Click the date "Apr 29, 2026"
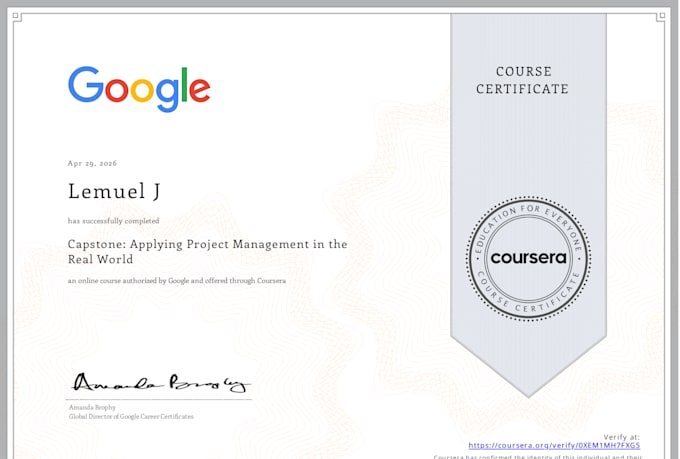Screen dimensions: 680x459 [92, 164]
